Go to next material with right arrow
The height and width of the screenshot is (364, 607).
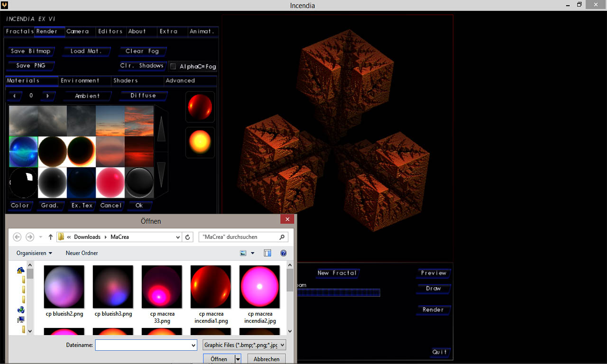(x=47, y=96)
